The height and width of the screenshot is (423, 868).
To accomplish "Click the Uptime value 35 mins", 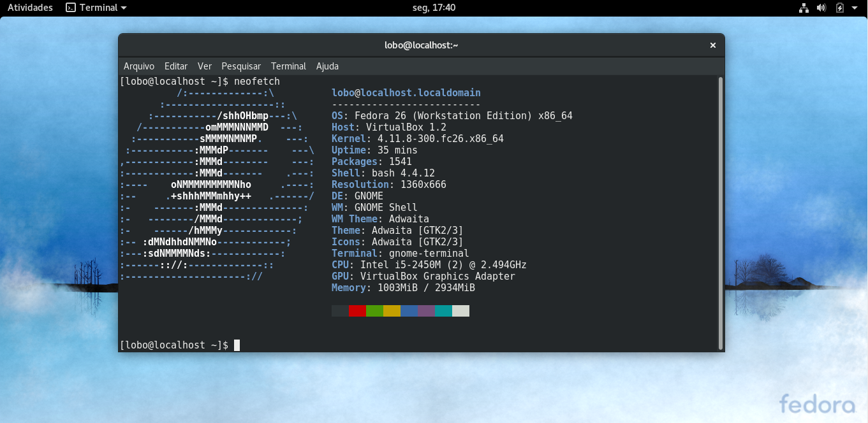I will pos(397,150).
